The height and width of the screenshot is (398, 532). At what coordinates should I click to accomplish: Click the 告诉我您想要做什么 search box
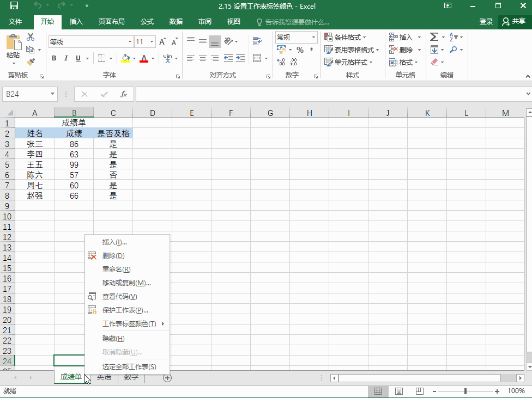coord(293,22)
